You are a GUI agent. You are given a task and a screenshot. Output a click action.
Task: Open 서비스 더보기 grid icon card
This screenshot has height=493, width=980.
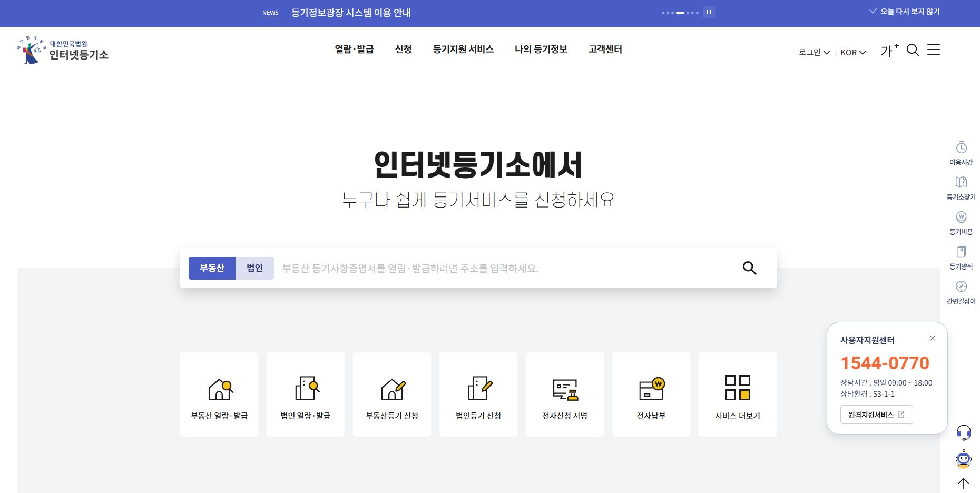738,395
